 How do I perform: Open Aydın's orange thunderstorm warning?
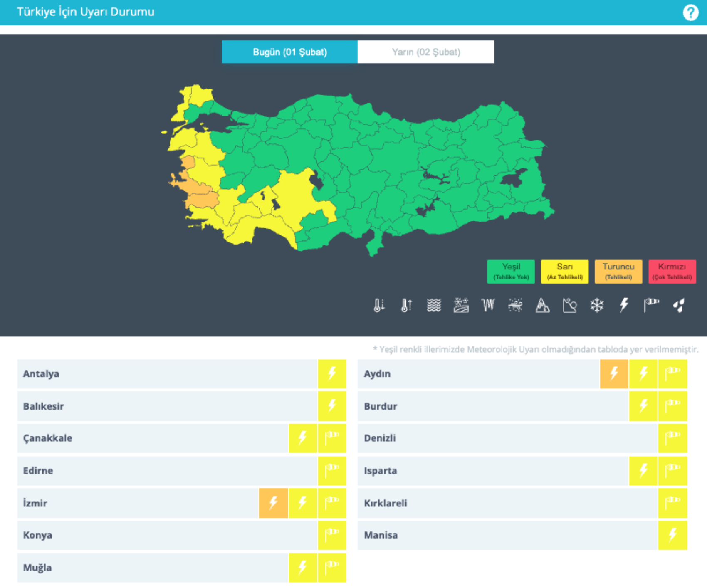tap(614, 373)
